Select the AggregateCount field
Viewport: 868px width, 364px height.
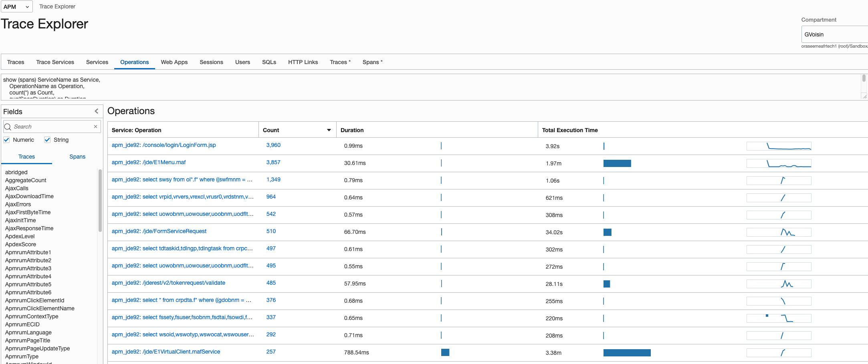pos(26,180)
